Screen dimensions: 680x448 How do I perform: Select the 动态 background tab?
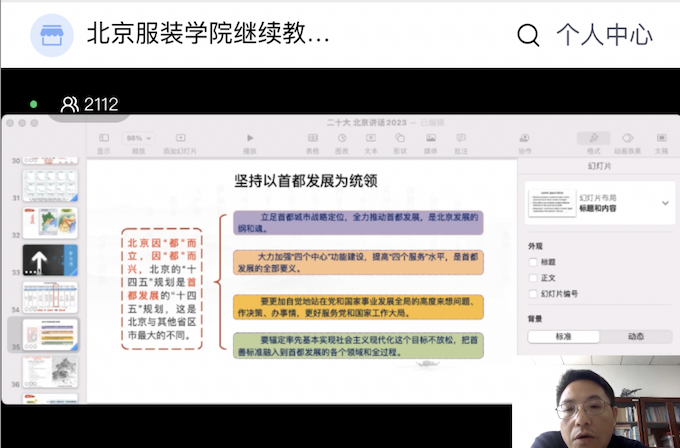636,337
